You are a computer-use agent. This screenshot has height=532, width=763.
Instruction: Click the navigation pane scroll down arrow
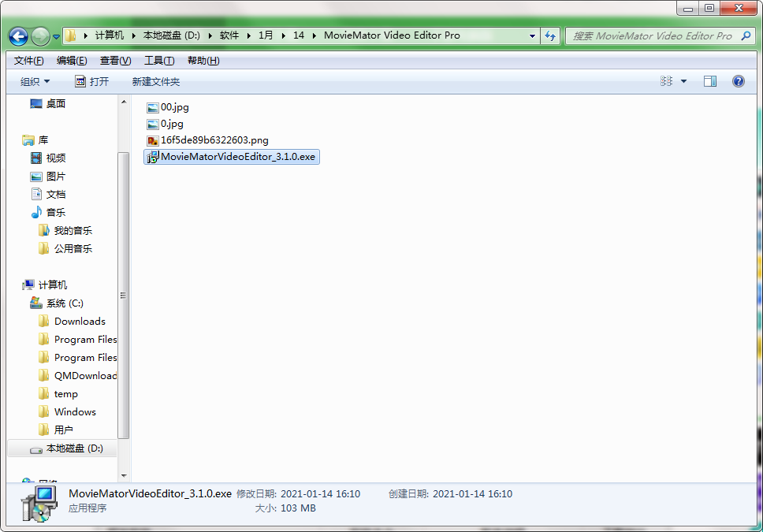(x=124, y=475)
